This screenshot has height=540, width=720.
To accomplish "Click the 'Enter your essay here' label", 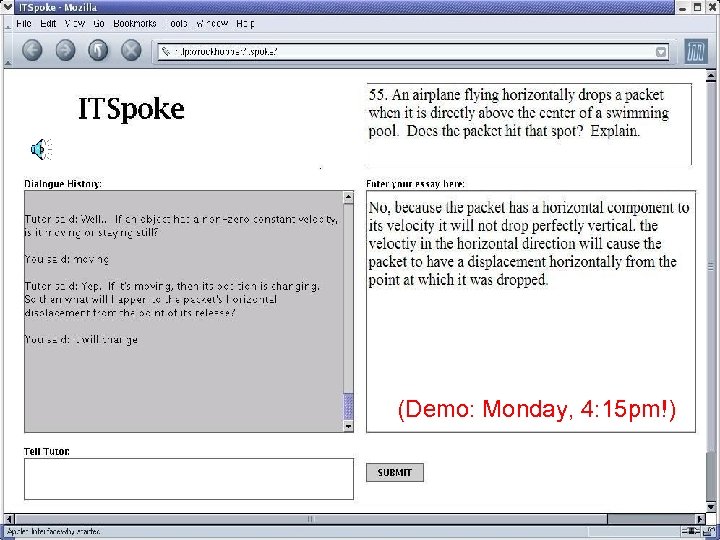I will pyautogui.click(x=416, y=184).
